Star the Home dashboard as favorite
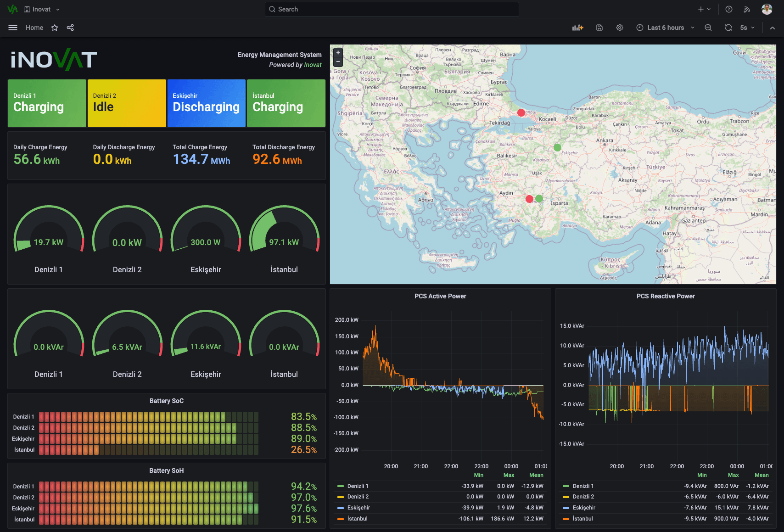784x532 pixels. click(x=55, y=28)
